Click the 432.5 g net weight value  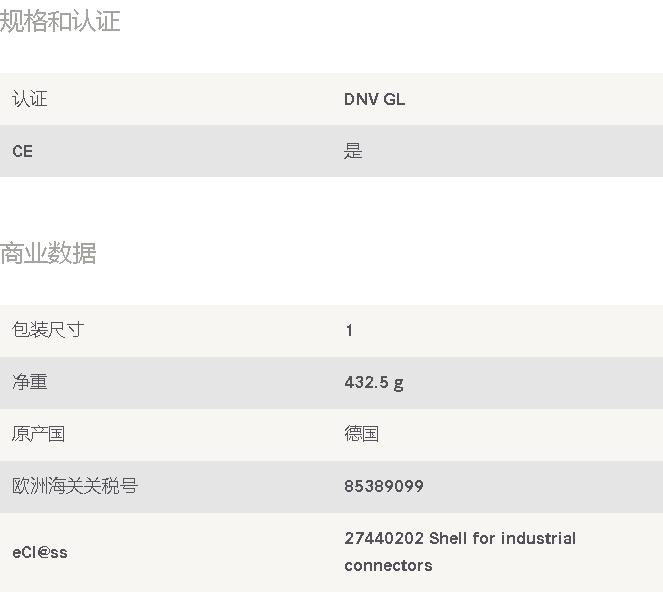point(374,383)
